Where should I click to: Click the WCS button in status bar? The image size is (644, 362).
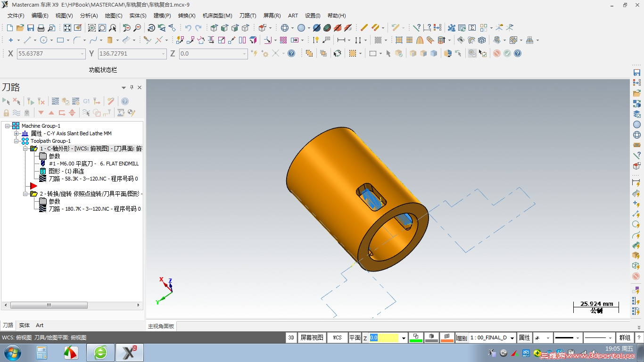coord(337,337)
